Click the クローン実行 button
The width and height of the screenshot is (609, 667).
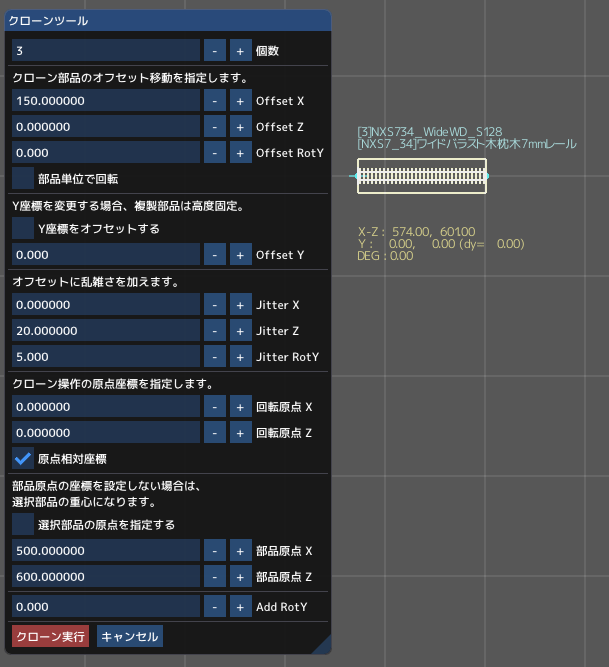coord(51,636)
